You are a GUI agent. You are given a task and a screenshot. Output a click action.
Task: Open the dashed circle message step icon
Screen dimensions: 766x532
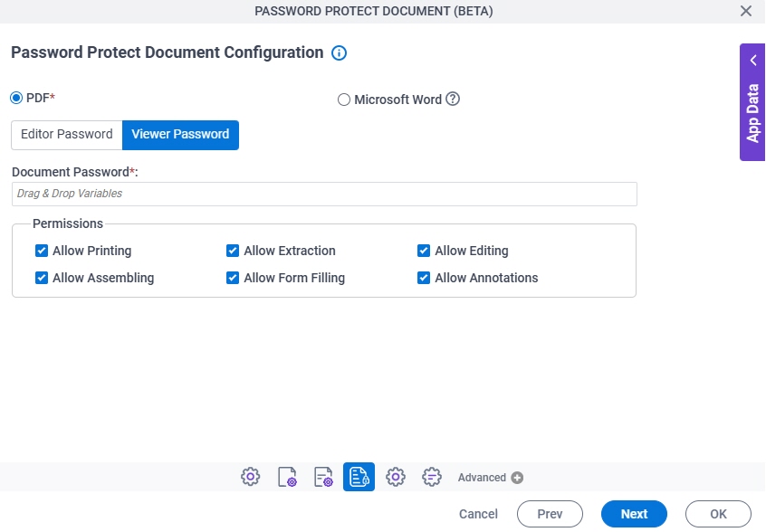tap(432, 477)
